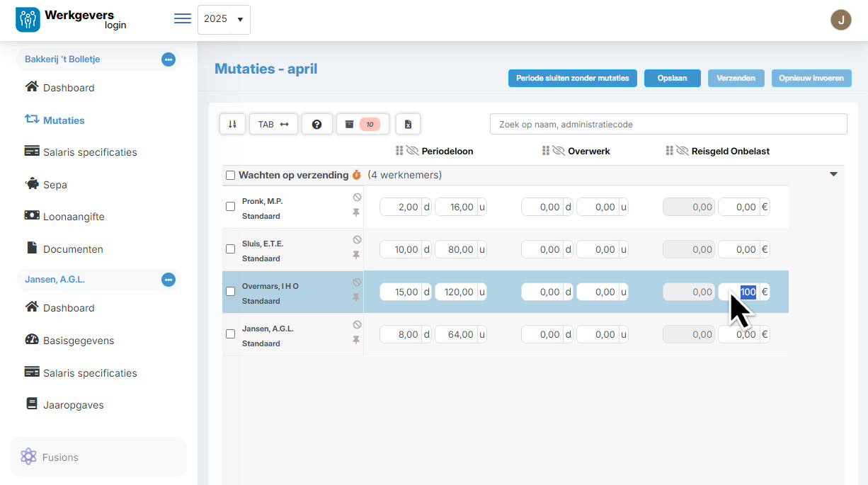Click the block icon next to Pronk, M.P.

[357, 197]
